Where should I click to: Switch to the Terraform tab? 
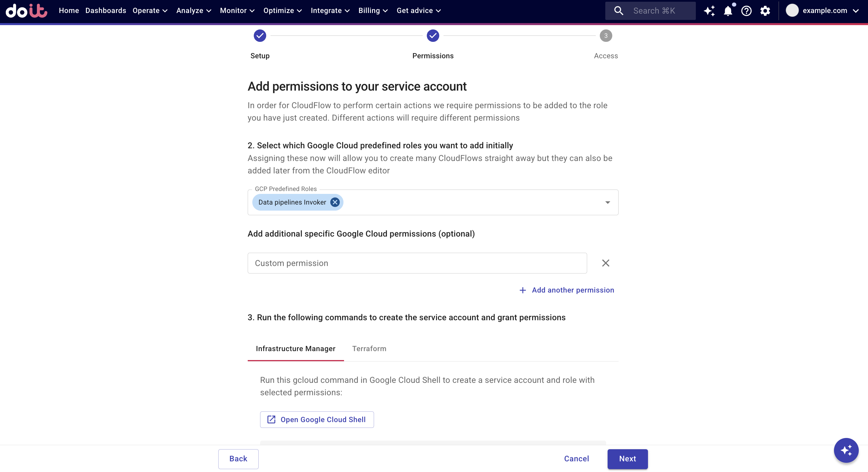point(369,349)
